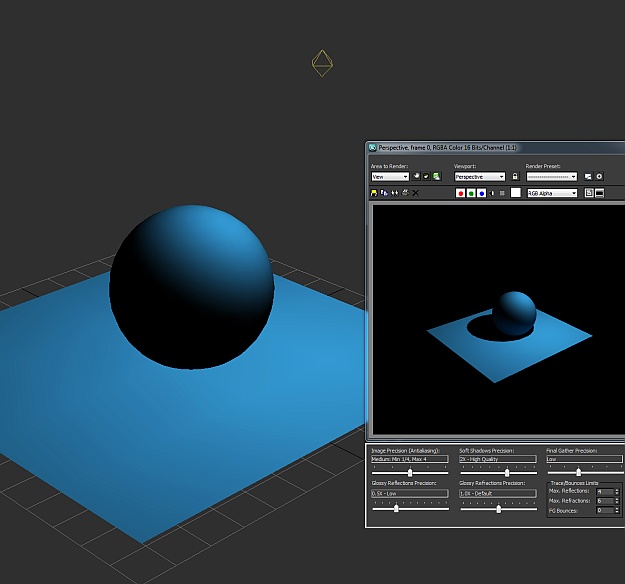The image size is (625, 584).
Task: Click the FG Bounces value field
Action: [x=605, y=510]
